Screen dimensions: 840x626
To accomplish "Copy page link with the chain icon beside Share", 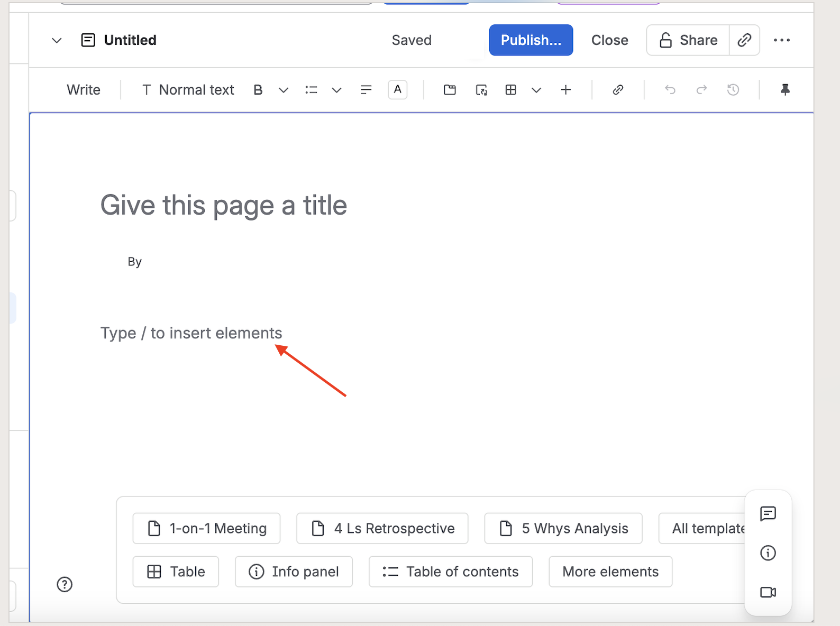I will click(745, 40).
